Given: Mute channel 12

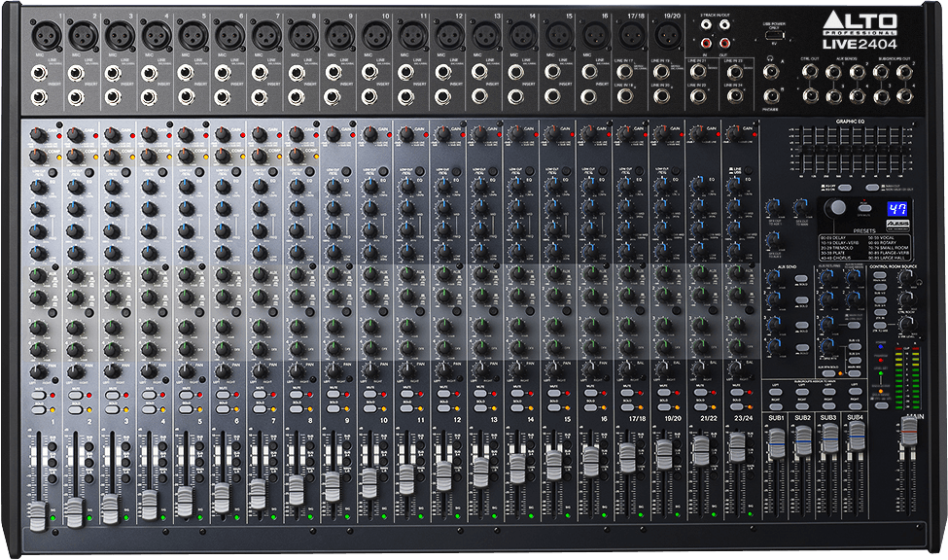Looking at the screenshot, I should click(x=444, y=394).
